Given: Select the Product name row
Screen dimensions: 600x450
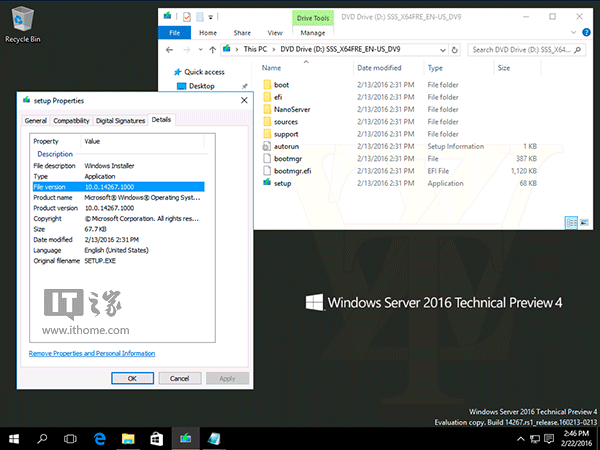Looking at the screenshot, I should pyautogui.click(x=119, y=197).
